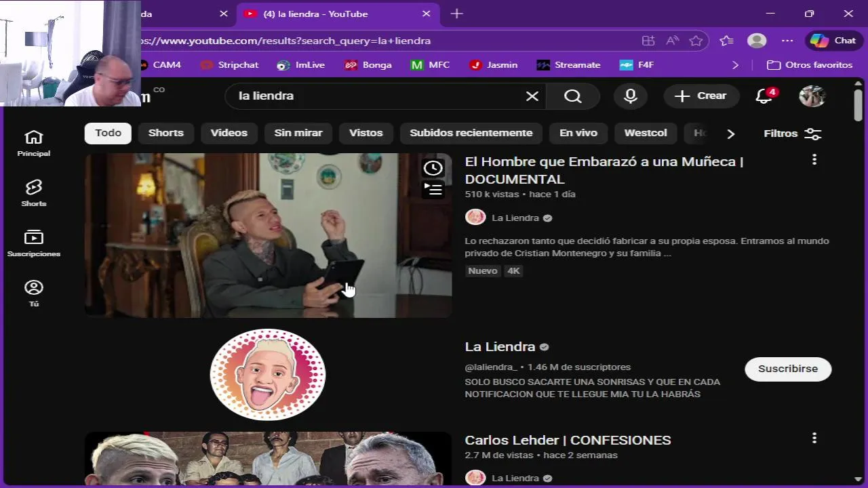Open the F4F bookmark
This screenshot has height=488, width=868.
coord(636,65)
